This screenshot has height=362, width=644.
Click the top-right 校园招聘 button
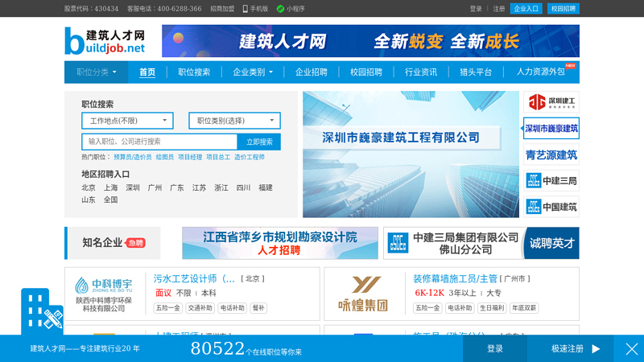563,9
